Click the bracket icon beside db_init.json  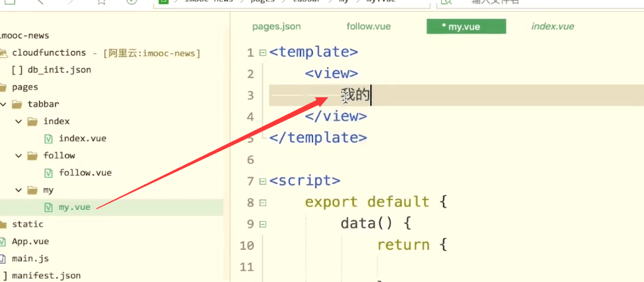[17, 70]
